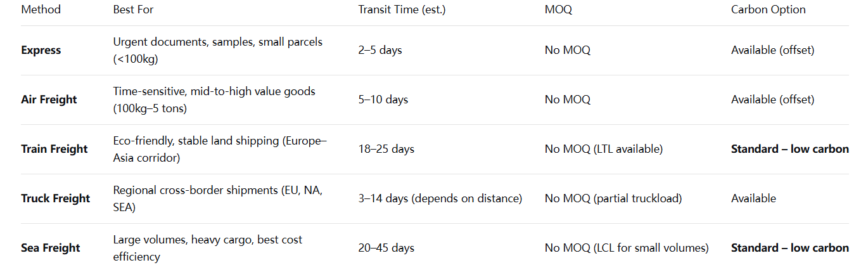Click Express row's 'Available (offset)' text

click(772, 50)
